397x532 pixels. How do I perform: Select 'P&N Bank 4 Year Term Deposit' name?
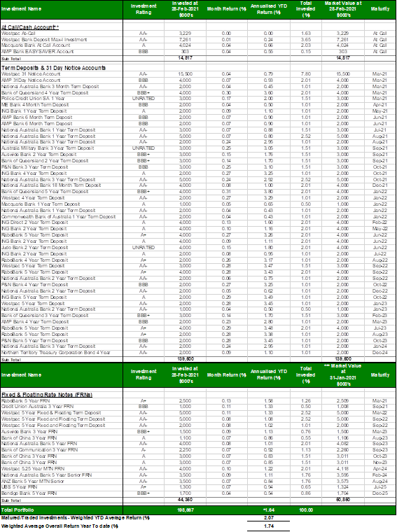pos(34,285)
